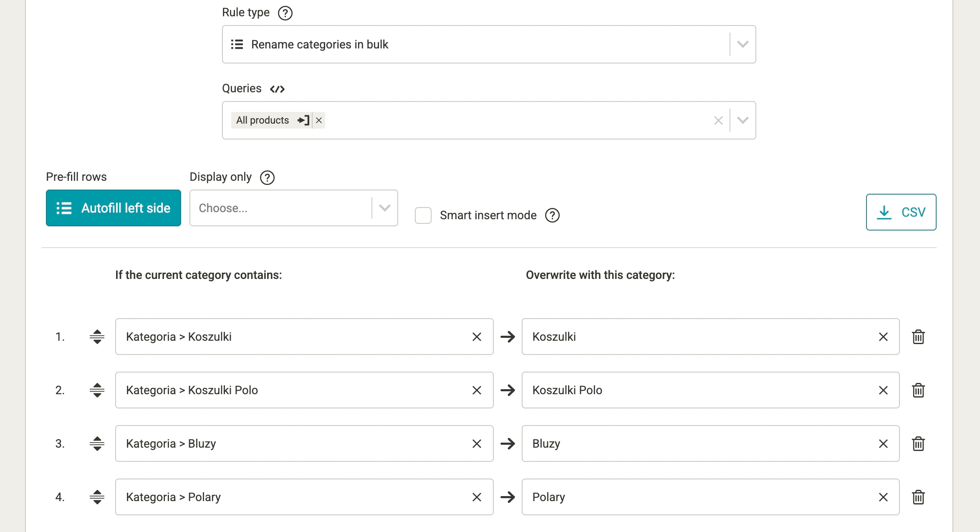Click reorder handle for row 1
The height and width of the screenshot is (532, 980).
click(x=97, y=337)
